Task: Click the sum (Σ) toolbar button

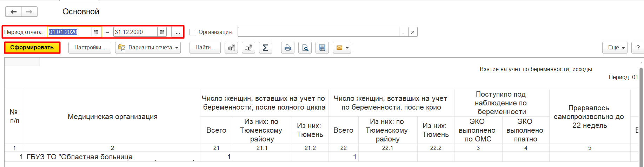Action: 265,48
